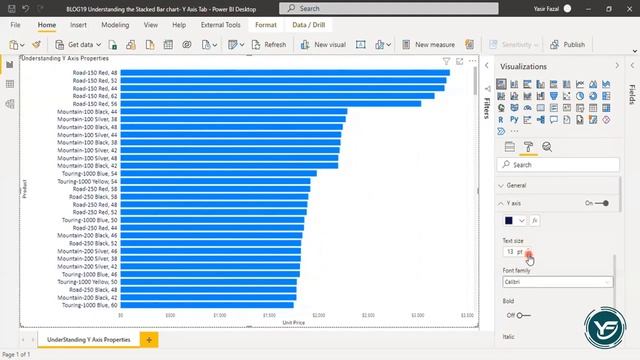Open the Paste dropdown arrow
This screenshot has height=360, width=640.
click(22, 45)
